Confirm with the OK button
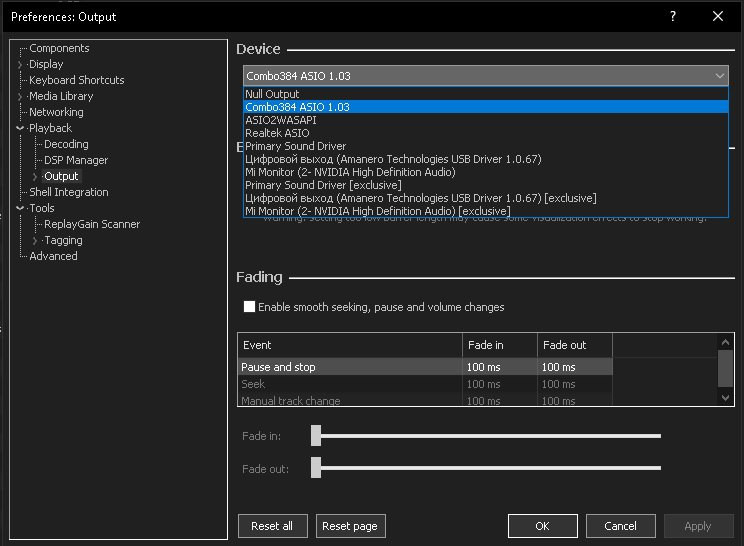Image resolution: width=744 pixels, height=546 pixels. point(542,526)
